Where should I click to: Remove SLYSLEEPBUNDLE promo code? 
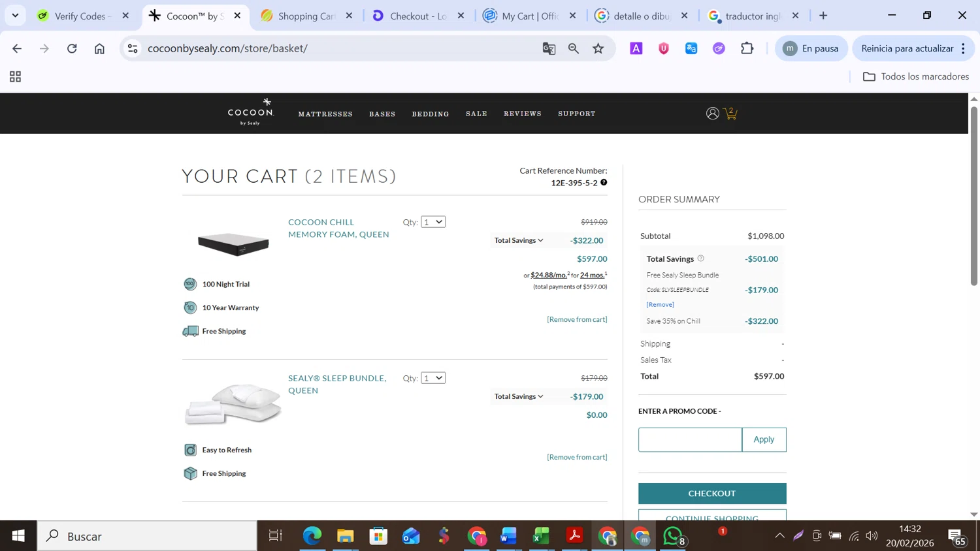[660, 304]
